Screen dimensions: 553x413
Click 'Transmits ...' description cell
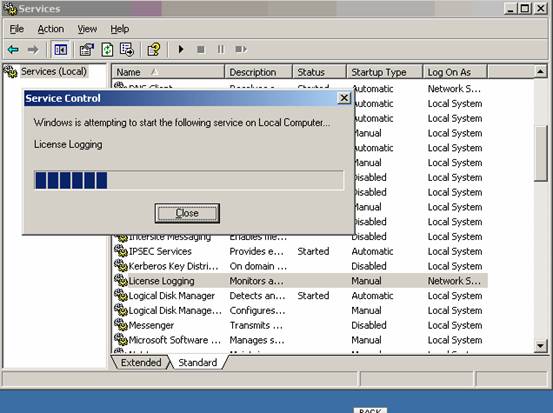(x=256, y=325)
